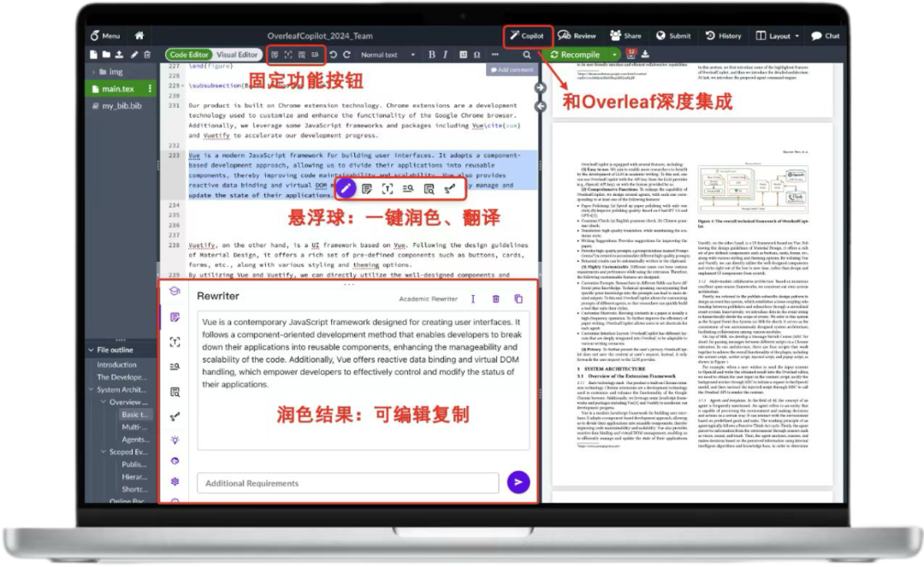Click the delete trash icon in file tree
This screenshot has height=567, width=924.
click(x=147, y=55)
